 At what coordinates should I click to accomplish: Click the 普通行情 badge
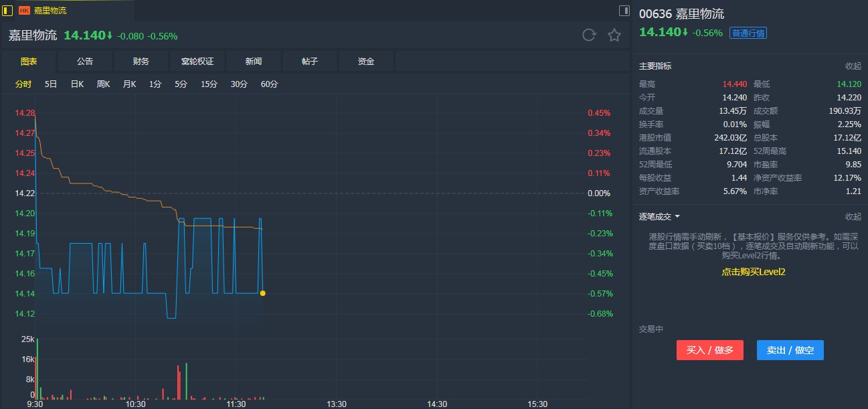[x=748, y=33]
